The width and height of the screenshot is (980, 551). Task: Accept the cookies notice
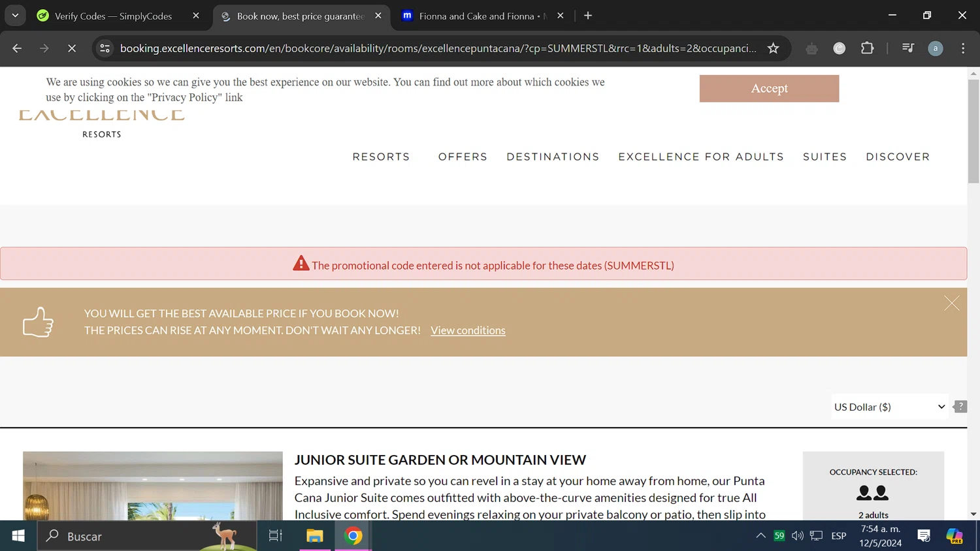(769, 88)
